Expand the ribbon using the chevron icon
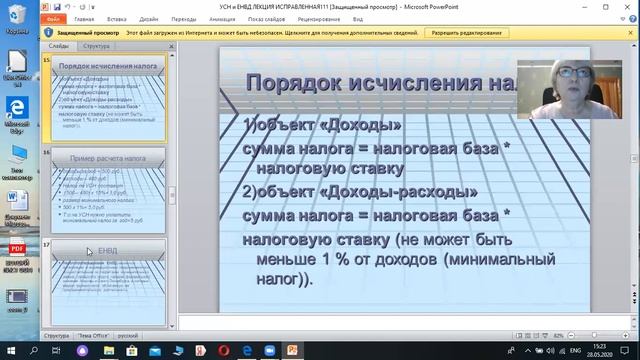This screenshot has height=360, width=640. point(622,19)
